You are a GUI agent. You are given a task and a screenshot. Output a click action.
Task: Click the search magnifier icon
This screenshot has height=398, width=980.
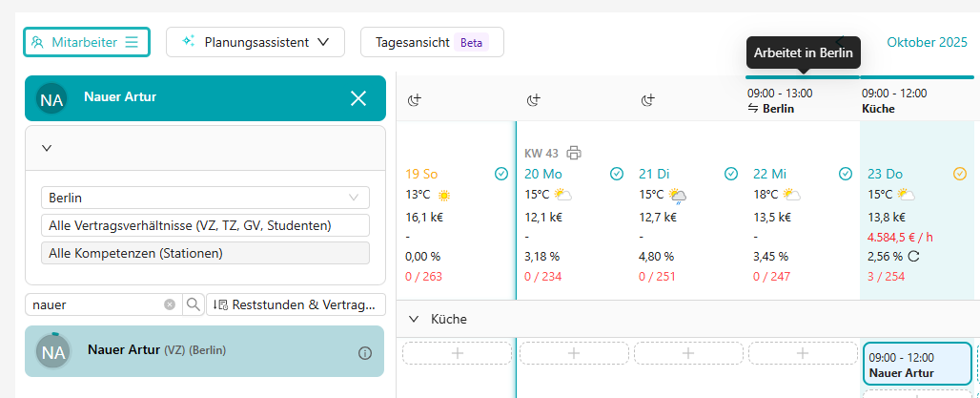[194, 304]
